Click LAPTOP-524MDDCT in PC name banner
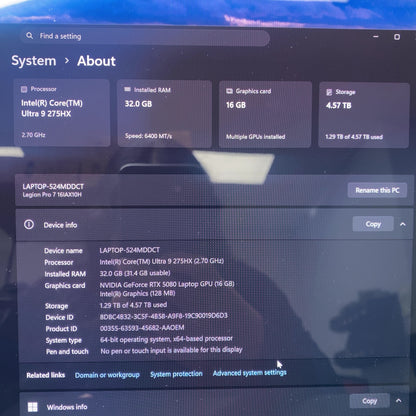Viewport: 416px width, 416px height. 53,187
